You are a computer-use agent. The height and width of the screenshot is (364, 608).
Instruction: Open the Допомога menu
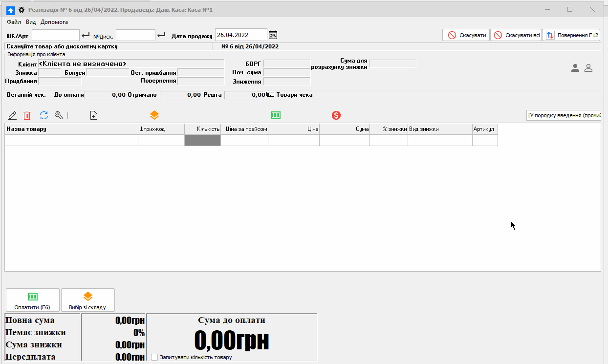(x=54, y=22)
